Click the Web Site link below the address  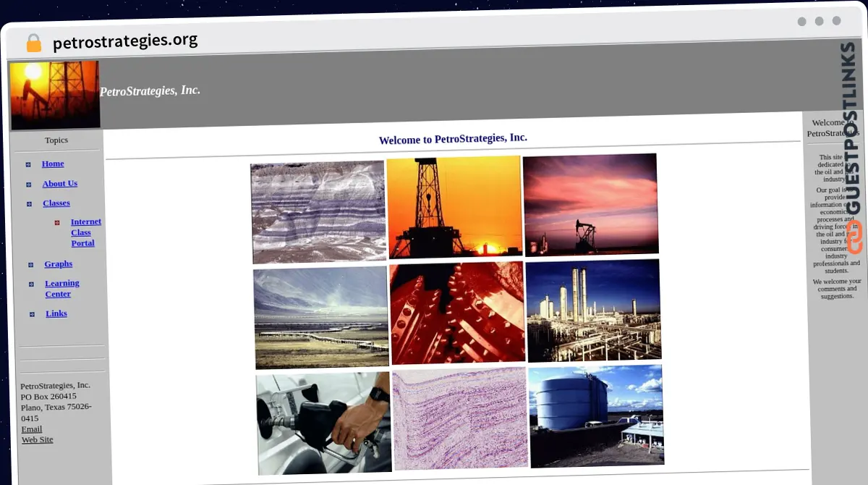37,439
